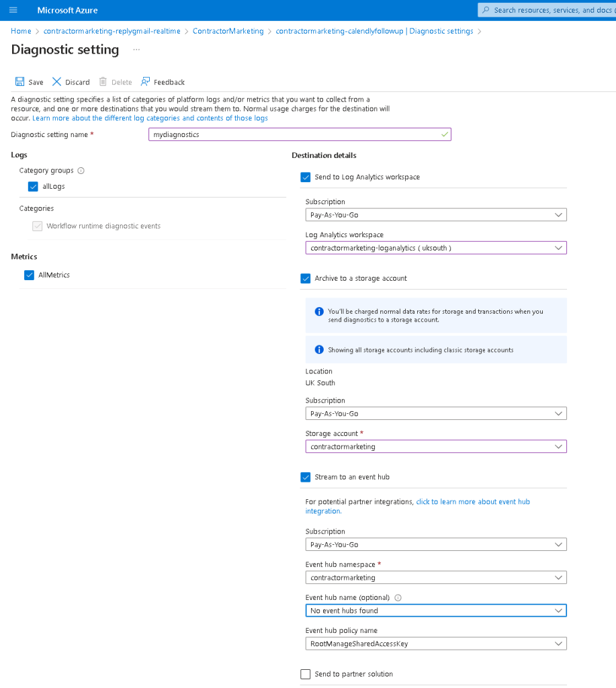Go to Home breadcrumb
Image resolution: width=616 pixels, height=688 pixels.
coord(21,31)
